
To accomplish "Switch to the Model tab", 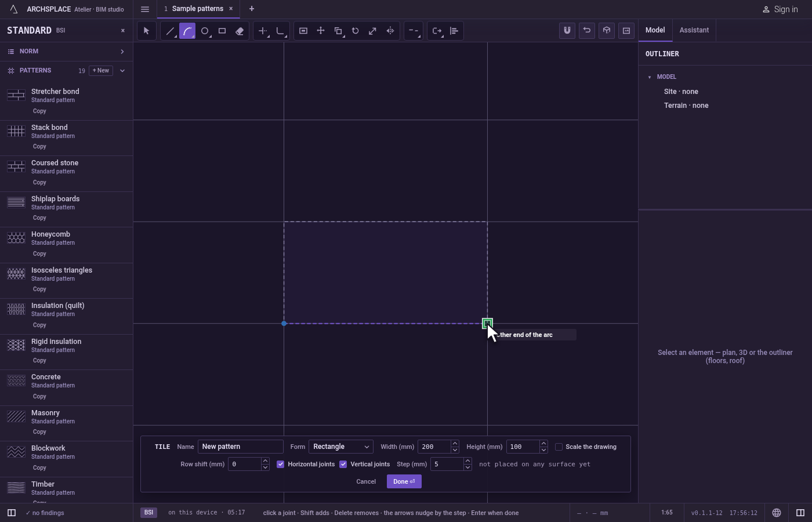I will pos(655,30).
